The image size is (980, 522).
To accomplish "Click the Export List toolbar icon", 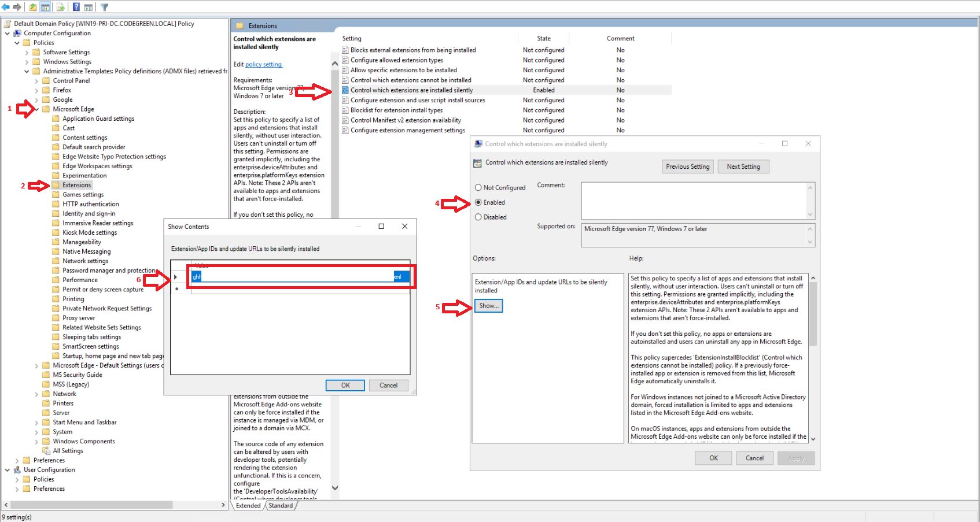I will click(x=60, y=7).
